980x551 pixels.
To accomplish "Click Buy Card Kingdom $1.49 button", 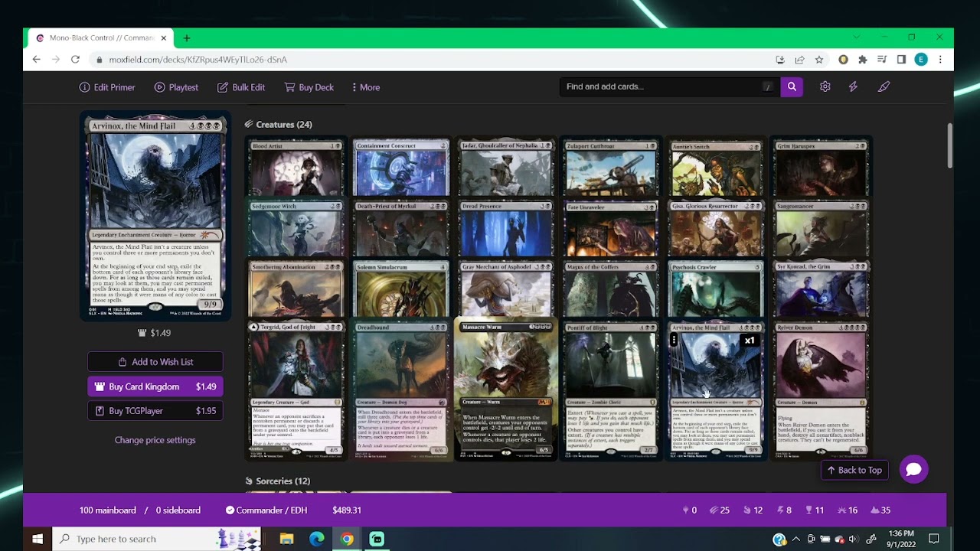I will (x=155, y=386).
